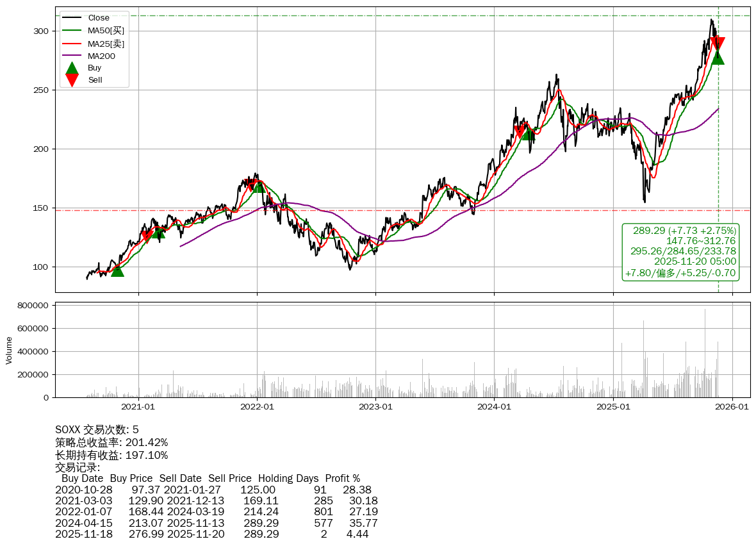Click the green buy marker near 2024-04
Viewport: 756px width, 546px height.
click(528, 133)
